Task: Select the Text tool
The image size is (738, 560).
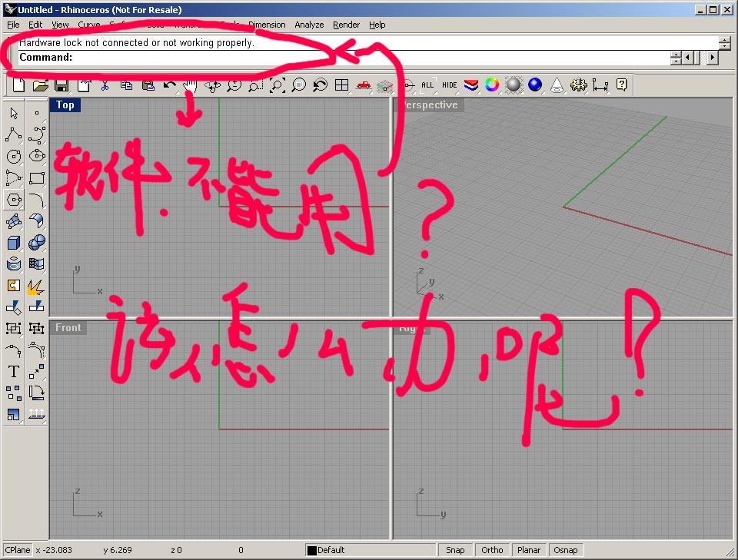Action: 13,372
